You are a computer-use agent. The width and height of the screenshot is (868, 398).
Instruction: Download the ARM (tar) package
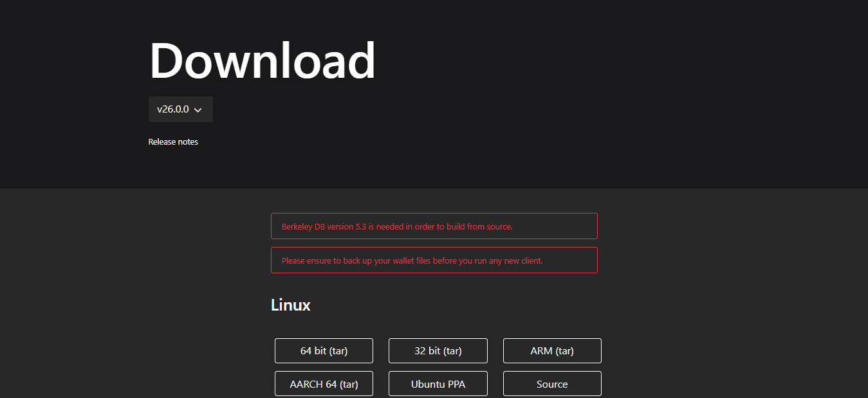point(552,350)
